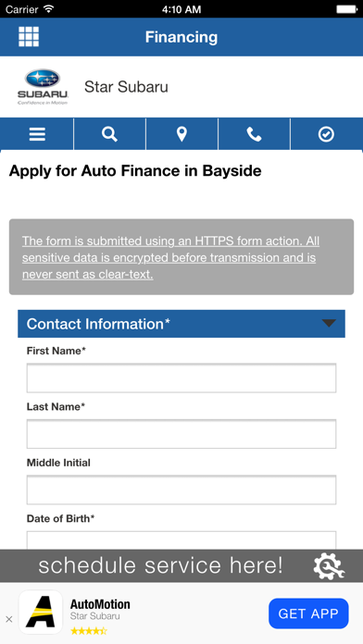Click the Star Subaru dealer name
The image size is (363, 644).
126,87
